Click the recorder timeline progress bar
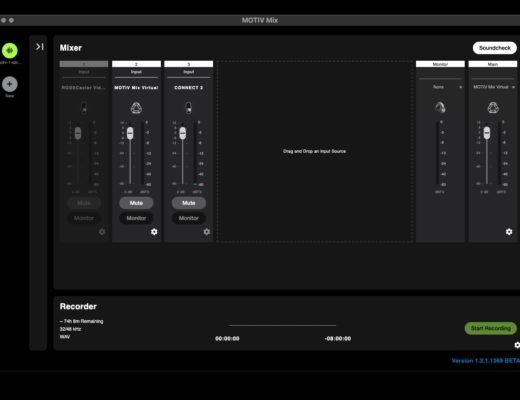 click(x=283, y=325)
